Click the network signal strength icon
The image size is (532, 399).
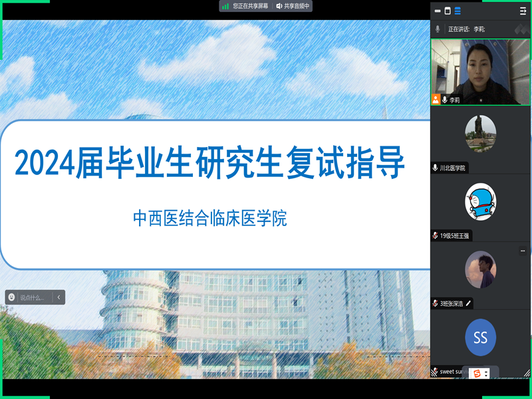click(x=225, y=6)
